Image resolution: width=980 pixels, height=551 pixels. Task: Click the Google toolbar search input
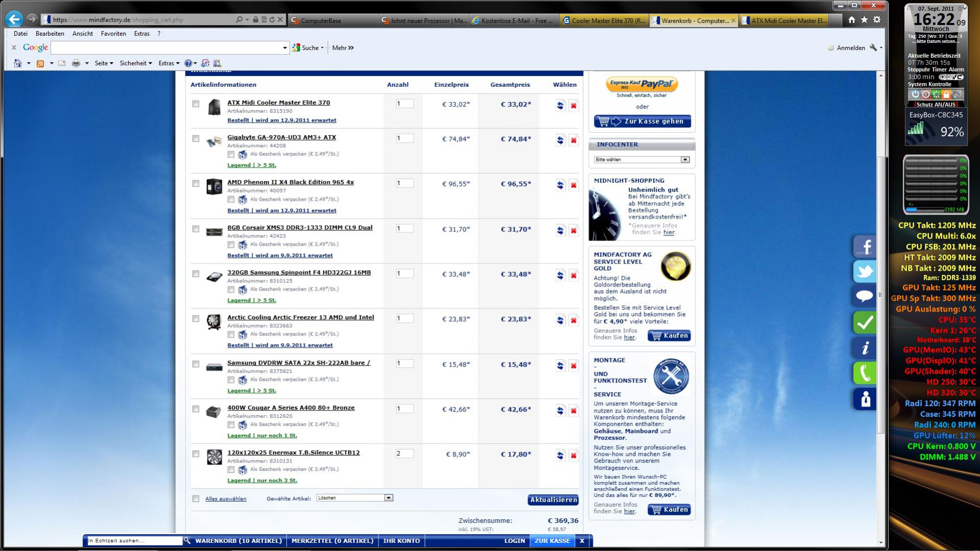(166, 48)
